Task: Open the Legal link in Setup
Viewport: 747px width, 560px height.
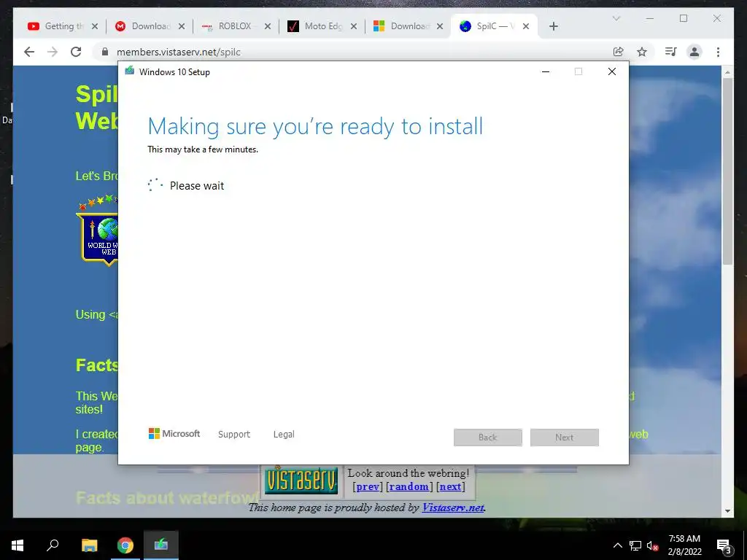Action: (x=284, y=435)
